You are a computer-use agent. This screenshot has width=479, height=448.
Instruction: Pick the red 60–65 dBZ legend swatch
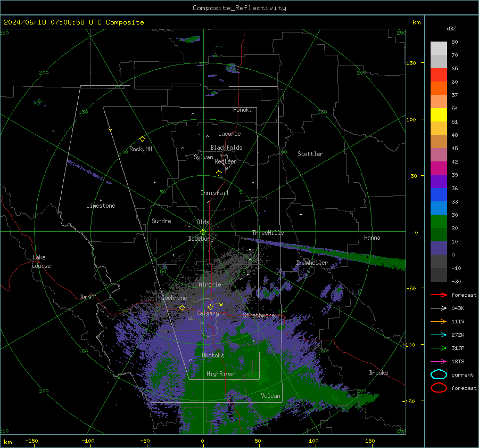pyautogui.click(x=439, y=75)
